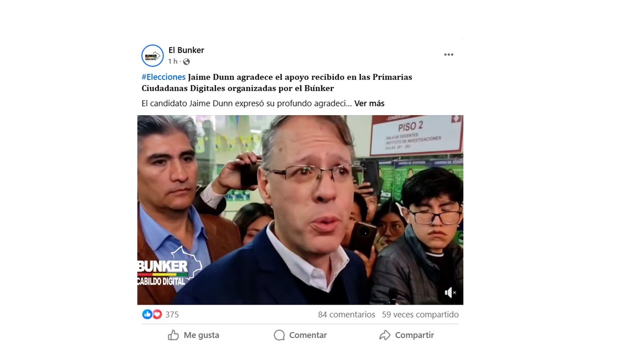Image resolution: width=644 pixels, height=362 pixels.
Task: Click the blue thumbs-up reaction icon
Action: (x=147, y=314)
